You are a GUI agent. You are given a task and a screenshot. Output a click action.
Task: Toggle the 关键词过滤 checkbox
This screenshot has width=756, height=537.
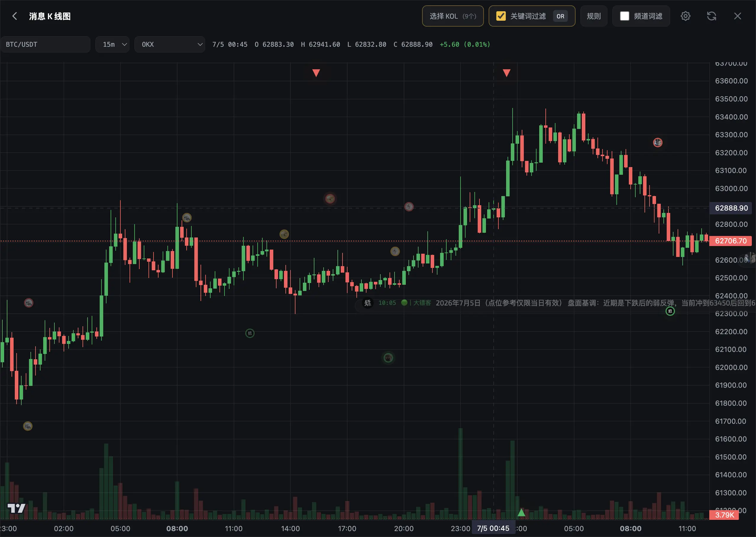501,16
